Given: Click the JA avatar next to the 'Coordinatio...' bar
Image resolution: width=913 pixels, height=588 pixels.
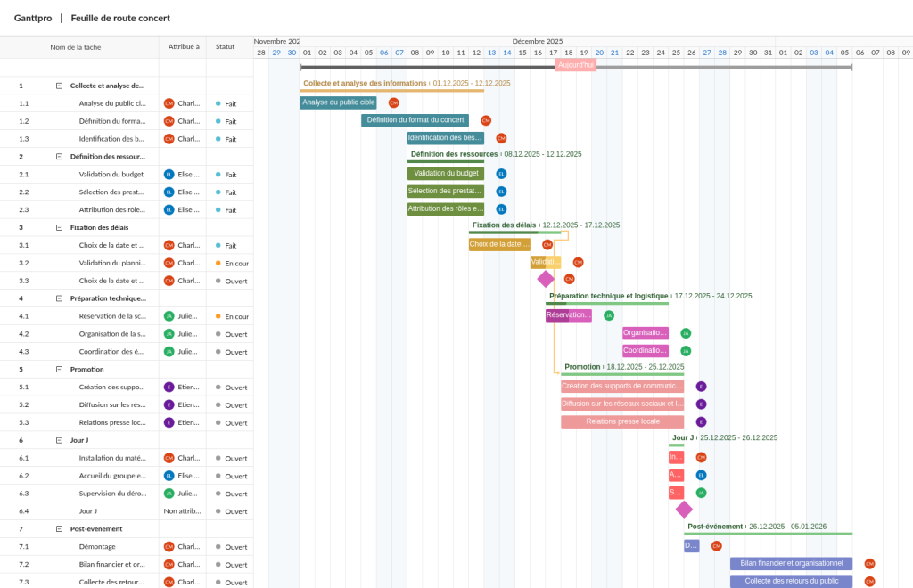Looking at the screenshot, I should point(686,350).
